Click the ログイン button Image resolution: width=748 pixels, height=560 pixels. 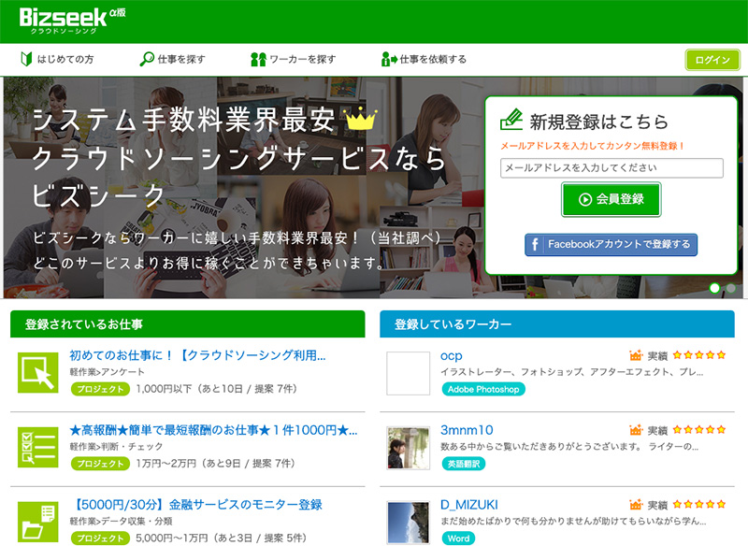point(712,60)
